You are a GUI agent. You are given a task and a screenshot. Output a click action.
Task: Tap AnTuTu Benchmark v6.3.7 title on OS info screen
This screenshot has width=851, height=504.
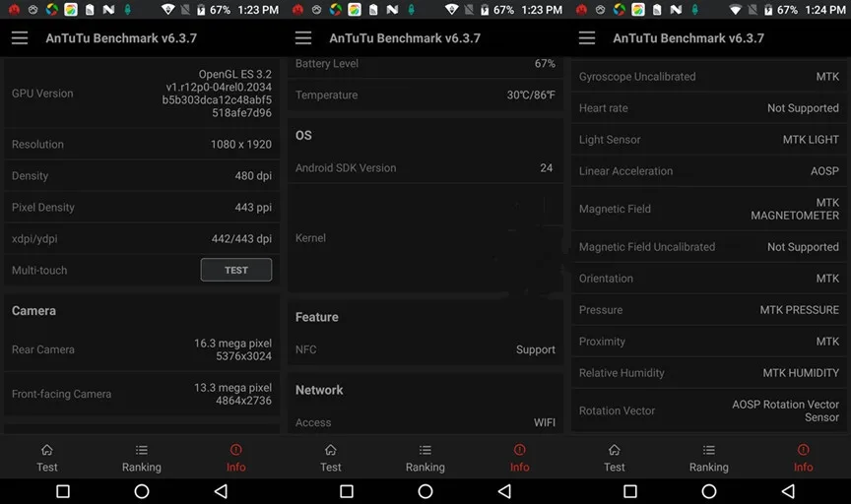[x=405, y=38]
